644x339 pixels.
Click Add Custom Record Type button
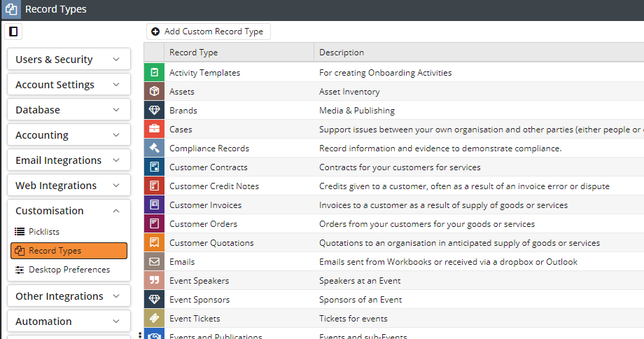[208, 32]
